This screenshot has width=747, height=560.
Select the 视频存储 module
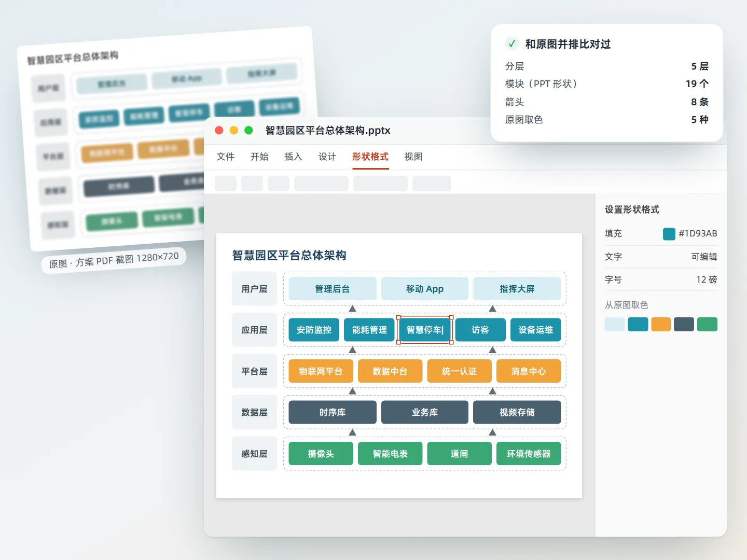tap(517, 412)
